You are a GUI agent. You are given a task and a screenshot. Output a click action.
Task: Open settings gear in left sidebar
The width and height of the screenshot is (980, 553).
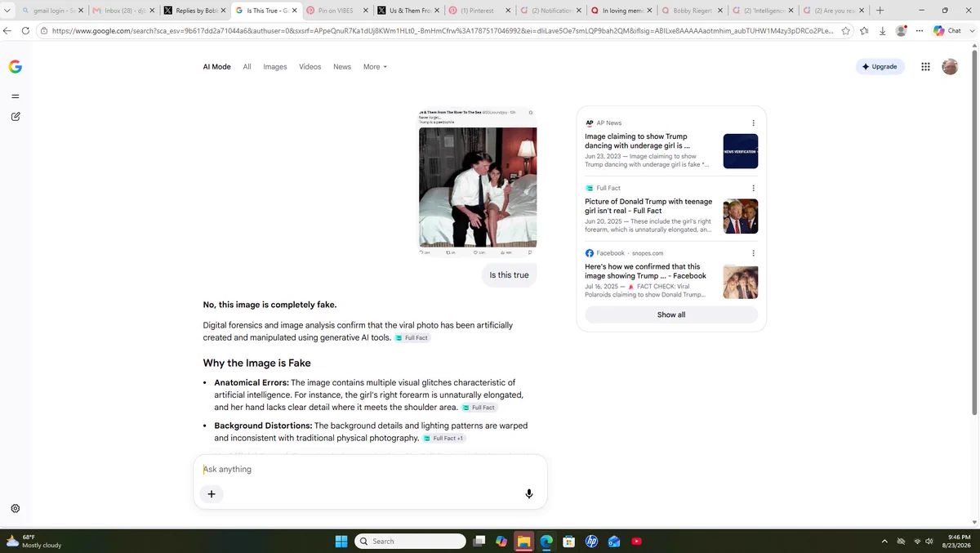16,508
